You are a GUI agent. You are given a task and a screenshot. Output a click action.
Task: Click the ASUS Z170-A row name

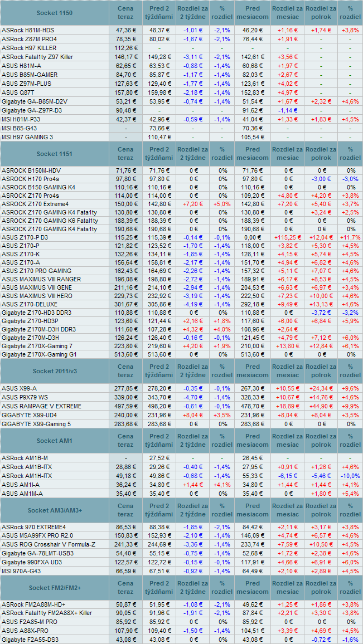pyautogui.click(x=21, y=262)
